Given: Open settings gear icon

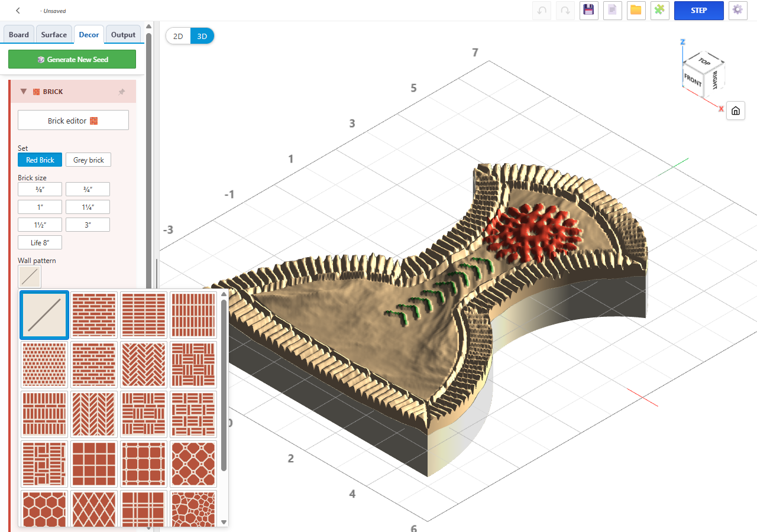Looking at the screenshot, I should point(737,11).
